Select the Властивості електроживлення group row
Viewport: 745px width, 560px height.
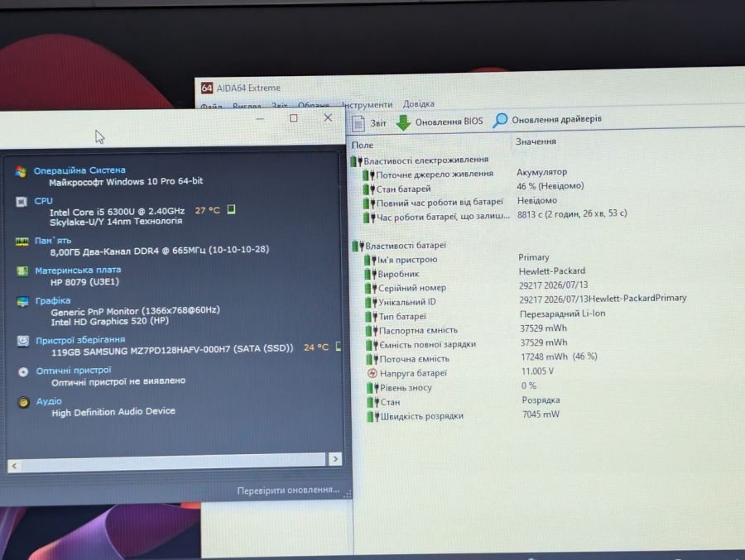point(420,160)
